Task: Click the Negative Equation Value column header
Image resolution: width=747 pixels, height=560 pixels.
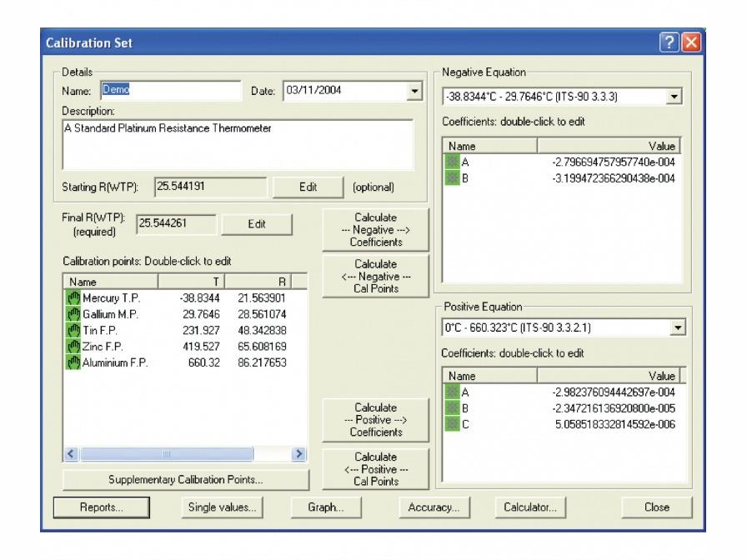Action: (x=609, y=146)
